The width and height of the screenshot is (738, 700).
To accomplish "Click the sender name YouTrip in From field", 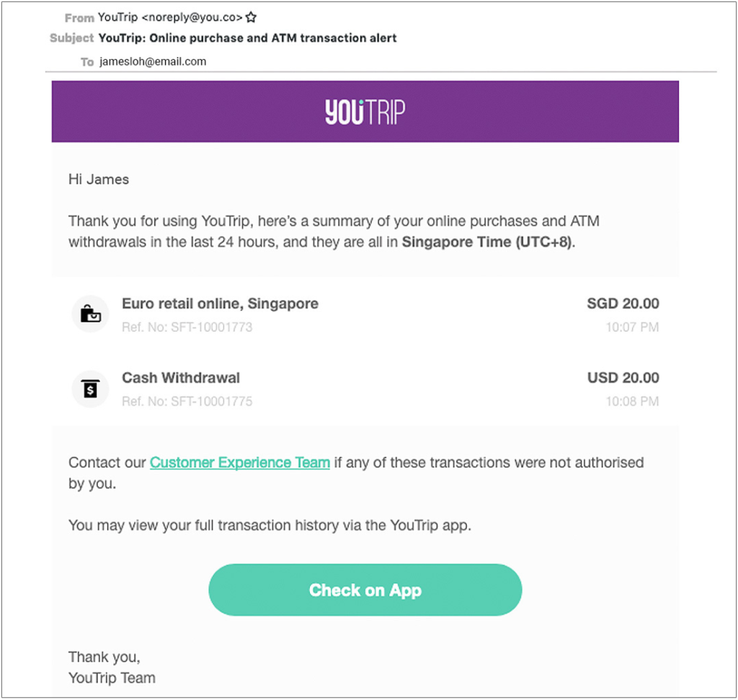I will pos(117,17).
